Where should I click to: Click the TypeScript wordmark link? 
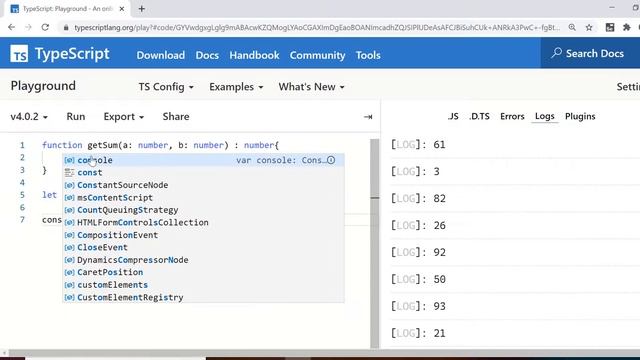coord(72,54)
